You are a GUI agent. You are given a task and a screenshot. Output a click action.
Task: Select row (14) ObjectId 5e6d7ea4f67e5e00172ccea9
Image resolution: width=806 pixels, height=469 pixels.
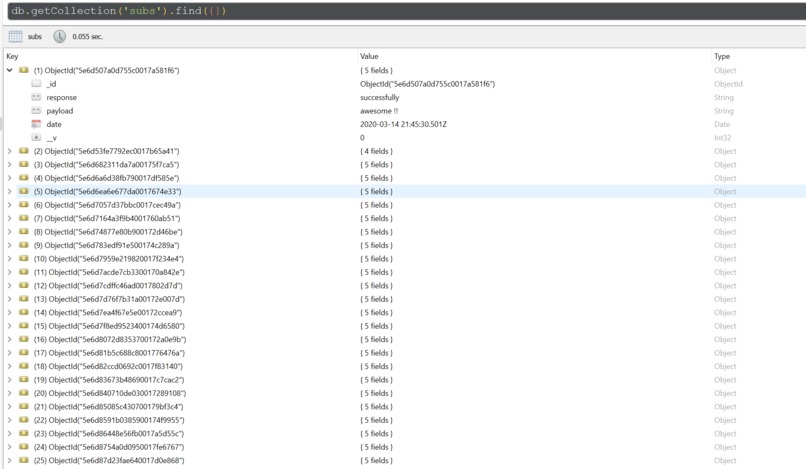click(x=107, y=312)
